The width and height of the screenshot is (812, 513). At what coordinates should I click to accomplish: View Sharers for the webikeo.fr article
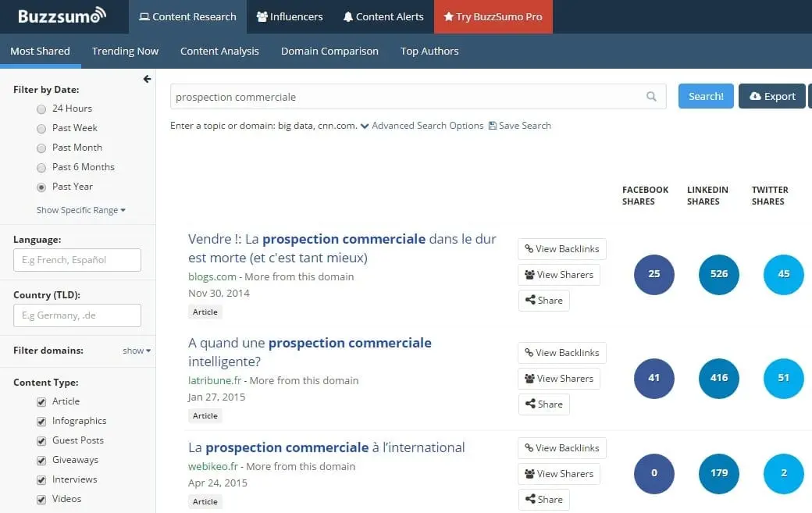click(x=559, y=474)
